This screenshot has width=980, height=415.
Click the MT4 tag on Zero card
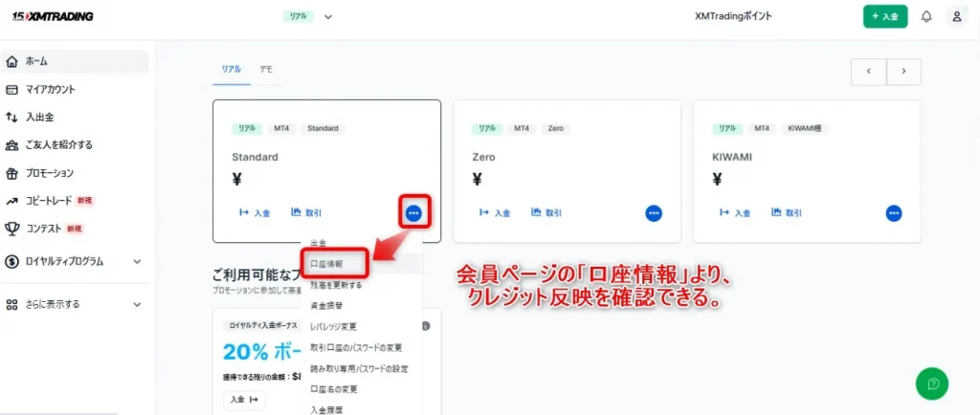[522, 128]
